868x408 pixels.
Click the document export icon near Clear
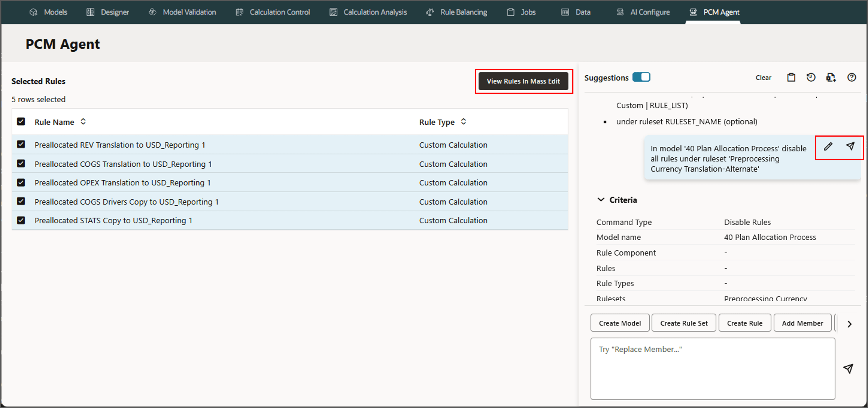[x=831, y=78]
